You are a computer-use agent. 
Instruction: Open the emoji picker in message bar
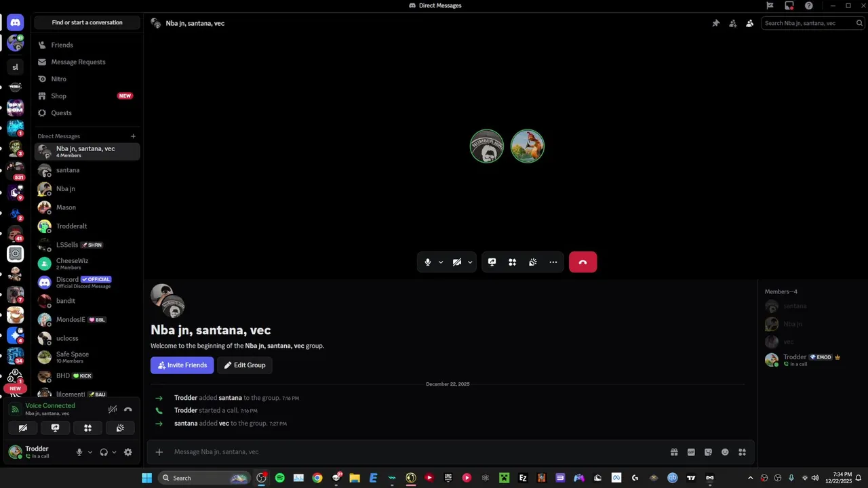click(x=725, y=452)
